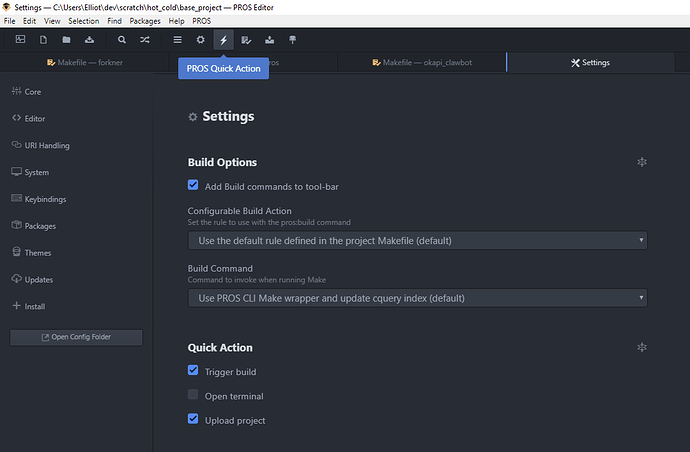
Task: Uncheck Add Build commands to tool-bar
Action: (193, 185)
